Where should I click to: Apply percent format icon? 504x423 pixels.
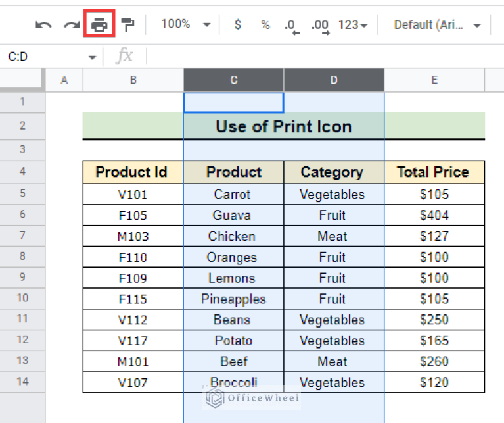pyautogui.click(x=265, y=25)
